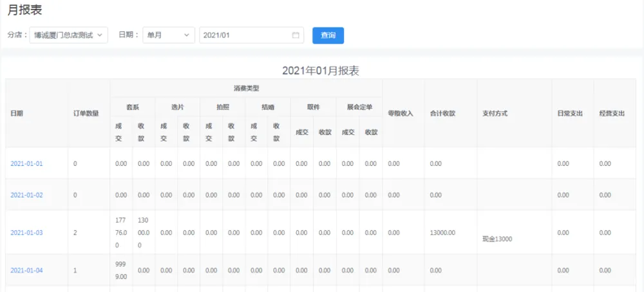The width and height of the screenshot is (644, 292).
Task: Select the 现金13000 payment cell
Action: click(x=497, y=239)
